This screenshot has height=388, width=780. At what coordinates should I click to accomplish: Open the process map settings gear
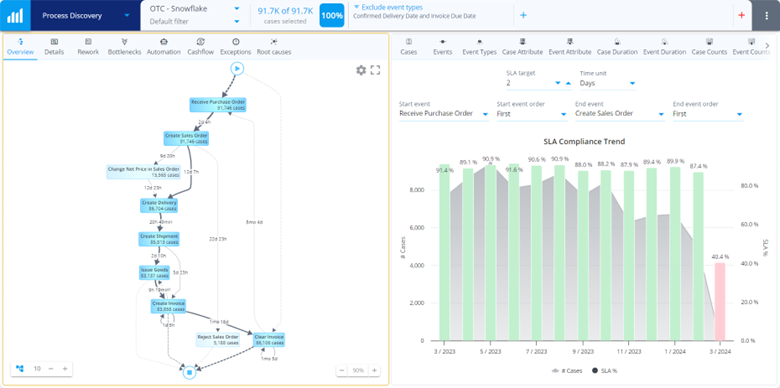pos(361,70)
